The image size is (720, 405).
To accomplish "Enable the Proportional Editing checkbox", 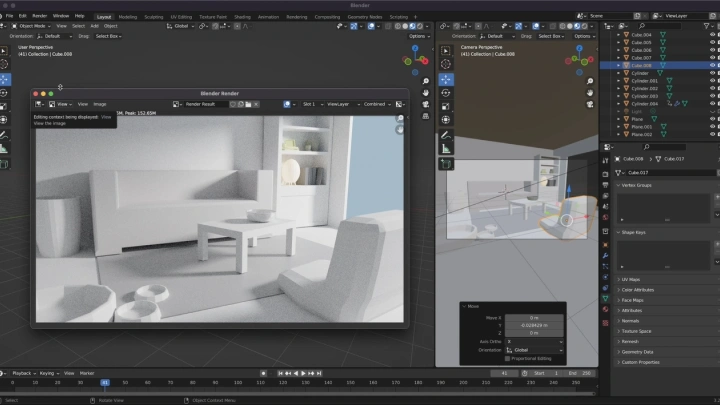I will (x=507, y=358).
